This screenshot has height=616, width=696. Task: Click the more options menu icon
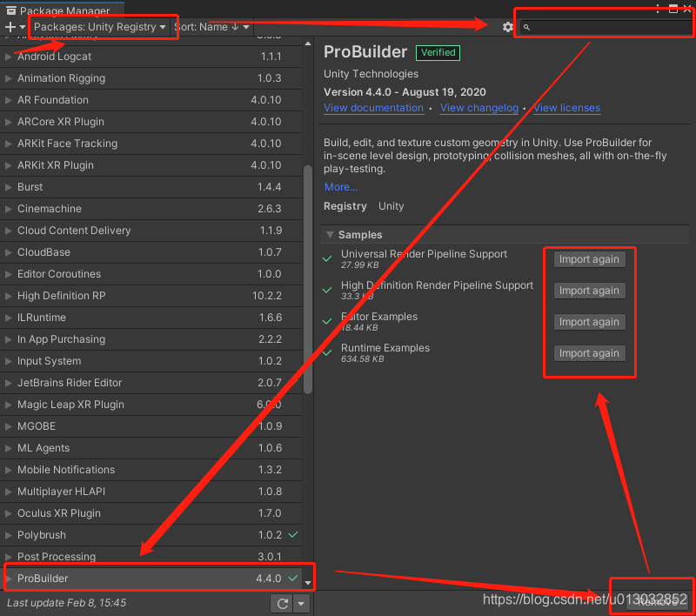659,8
